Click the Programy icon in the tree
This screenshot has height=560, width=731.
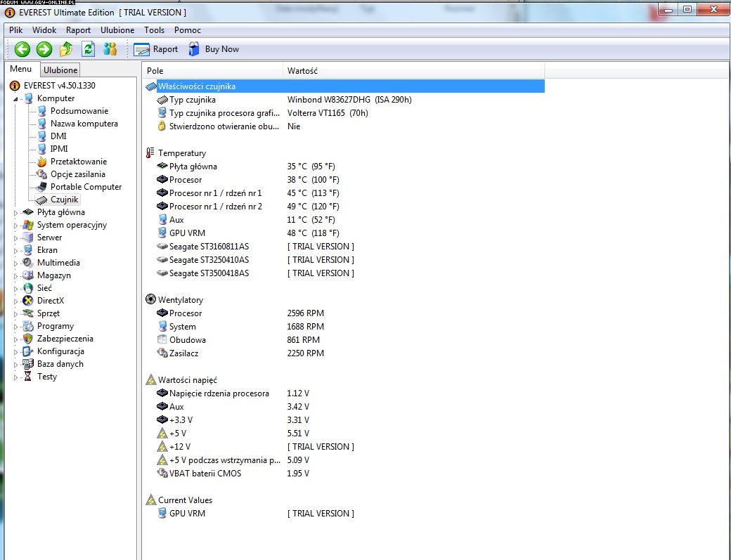click(x=28, y=326)
